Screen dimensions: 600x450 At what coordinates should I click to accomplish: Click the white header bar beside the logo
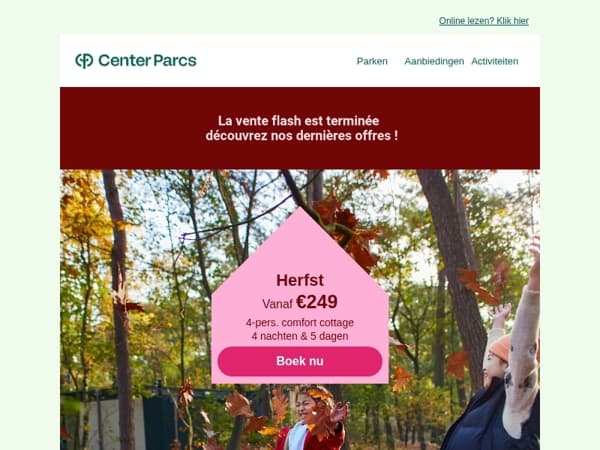tap(276, 60)
